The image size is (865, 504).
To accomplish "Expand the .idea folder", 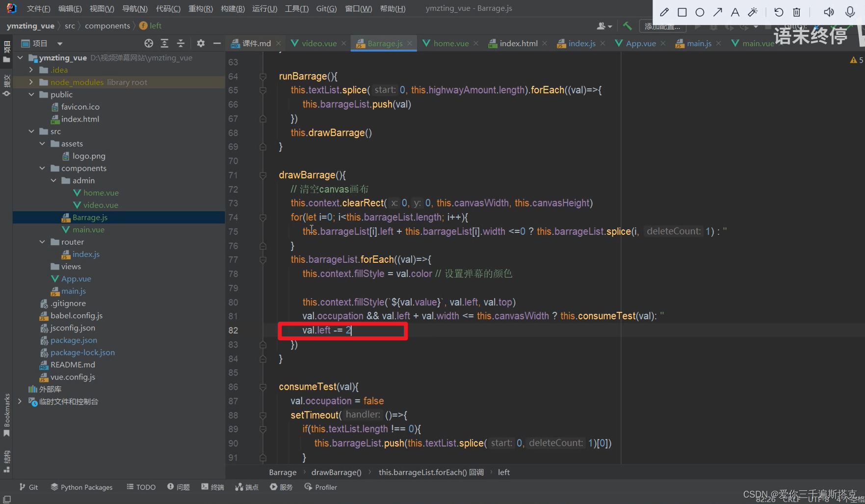I will [31, 70].
